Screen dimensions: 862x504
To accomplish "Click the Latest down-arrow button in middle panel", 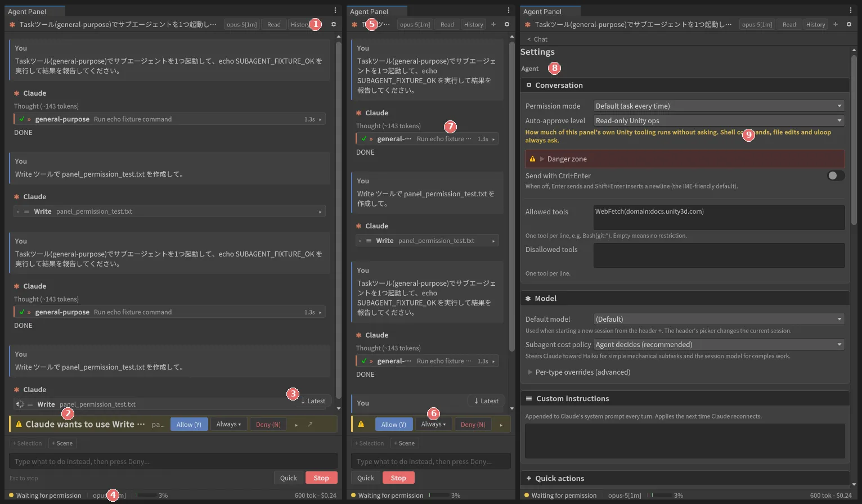I will 486,400.
